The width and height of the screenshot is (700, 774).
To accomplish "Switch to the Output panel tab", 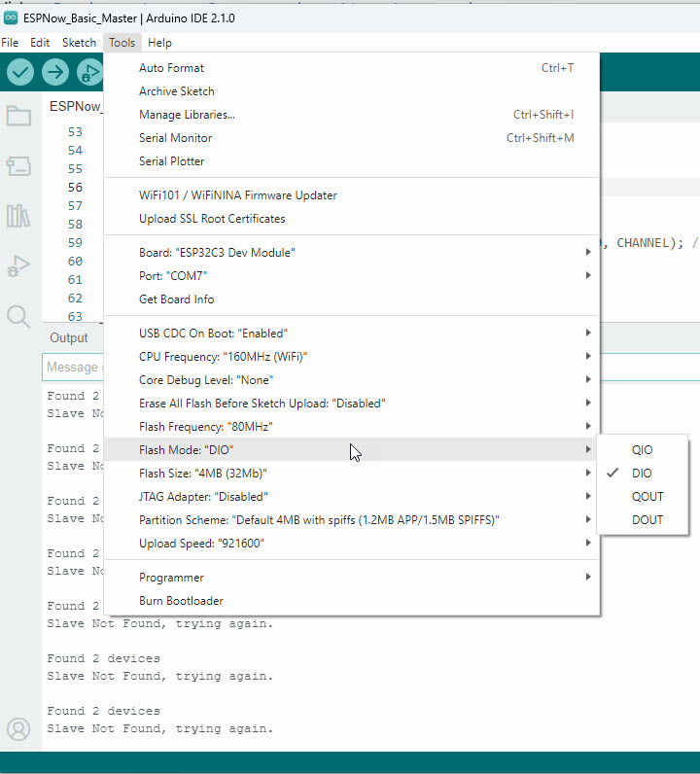I will [x=69, y=337].
